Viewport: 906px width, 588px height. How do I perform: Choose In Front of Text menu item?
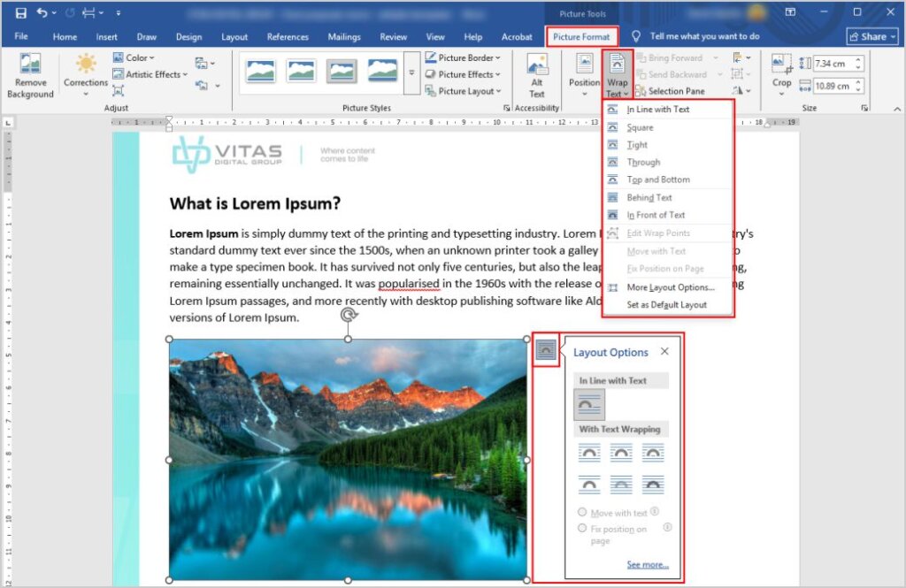[667, 215]
